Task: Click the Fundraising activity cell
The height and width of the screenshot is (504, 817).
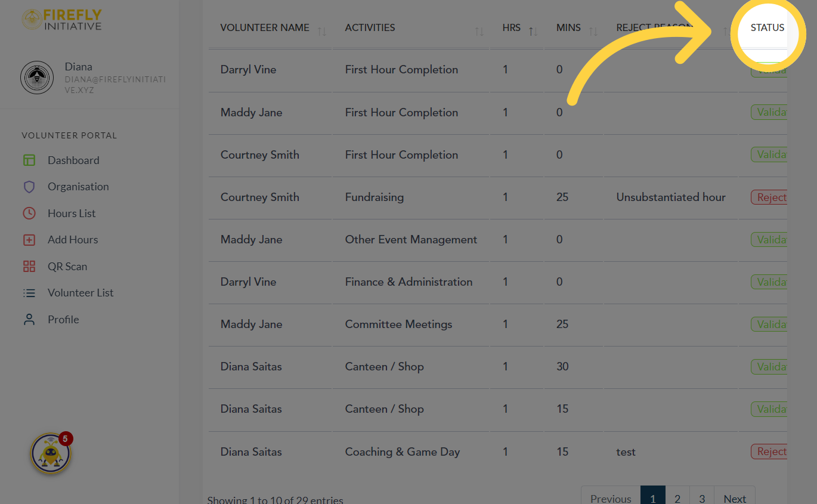Action: click(375, 197)
